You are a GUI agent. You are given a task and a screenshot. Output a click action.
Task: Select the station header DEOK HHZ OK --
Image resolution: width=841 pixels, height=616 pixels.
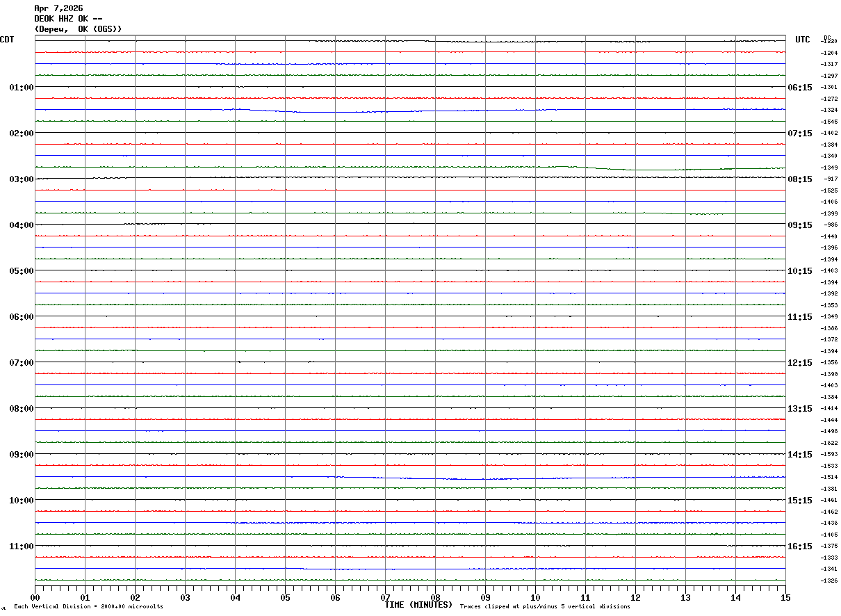pos(68,19)
